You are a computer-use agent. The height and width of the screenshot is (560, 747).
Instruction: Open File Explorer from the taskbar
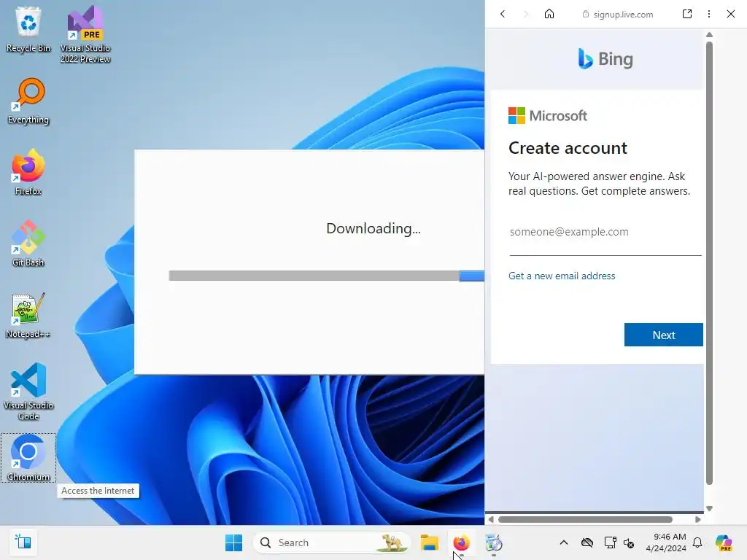[x=429, y=542]
